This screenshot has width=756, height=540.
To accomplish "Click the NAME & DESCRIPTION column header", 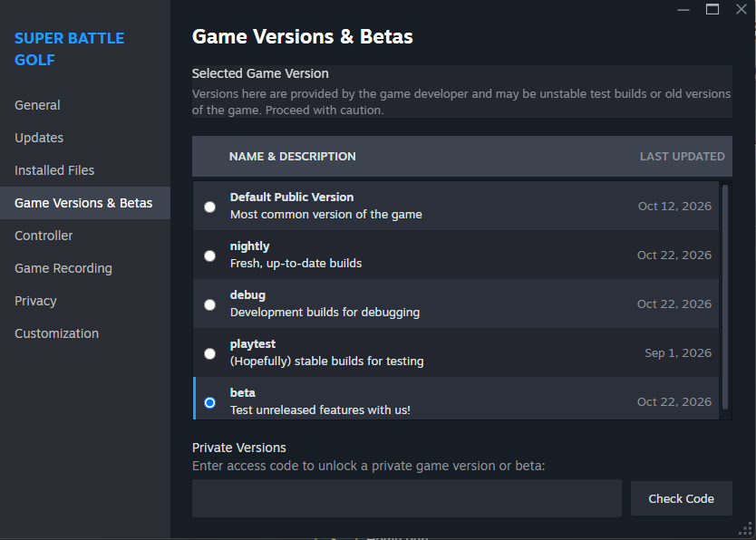I will click(x=292, y=157).
